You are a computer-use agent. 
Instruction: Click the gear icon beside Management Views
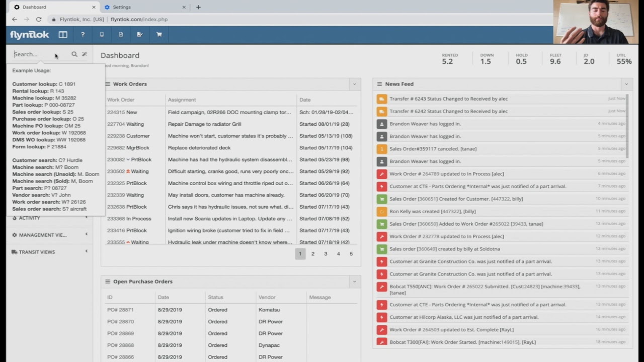[x=14, y=235]
